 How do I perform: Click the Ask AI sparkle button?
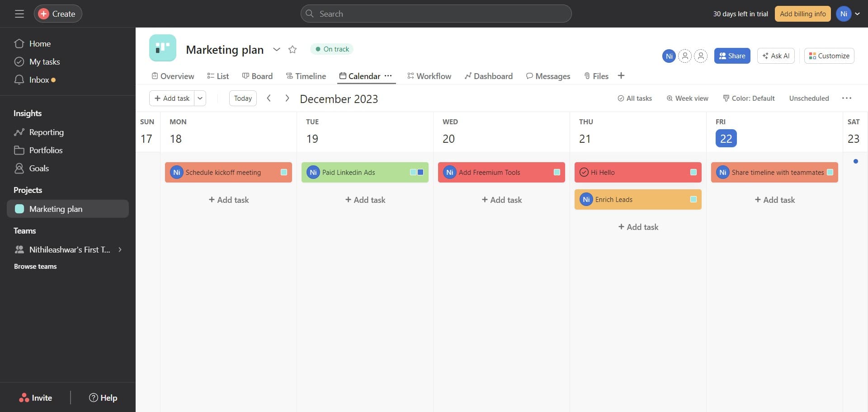[775, 56]
